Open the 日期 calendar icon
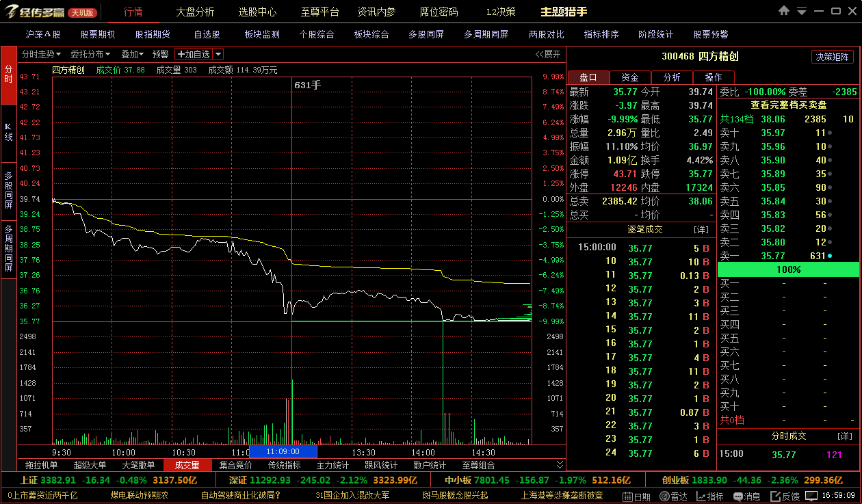This screenshot has width=862, height=504. coord(636,496)
